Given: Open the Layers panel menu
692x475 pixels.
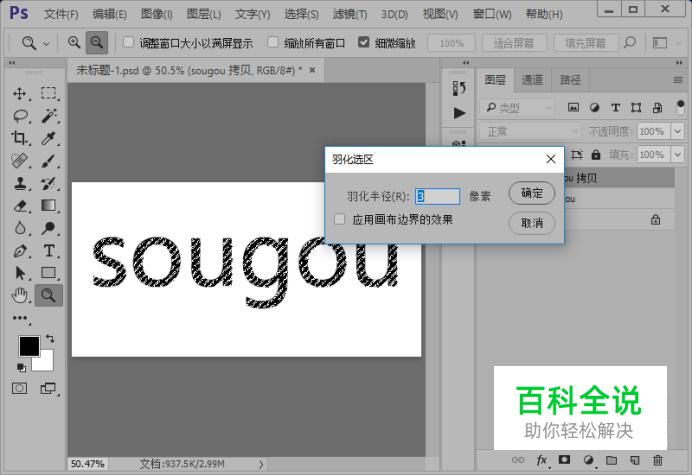Looking at the screenshot, I should coord(678,80).
